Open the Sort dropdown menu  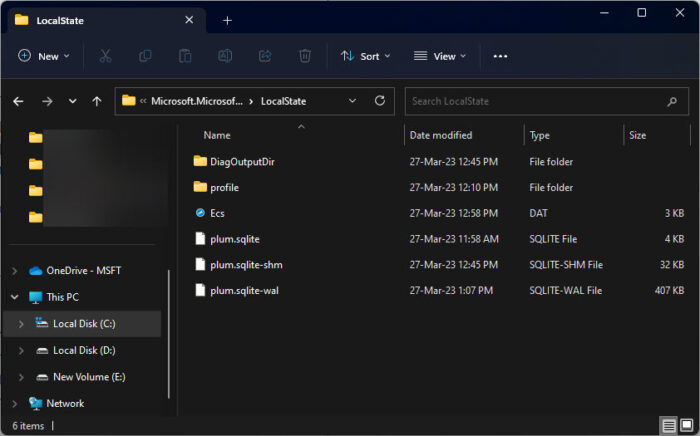[366, 56]
